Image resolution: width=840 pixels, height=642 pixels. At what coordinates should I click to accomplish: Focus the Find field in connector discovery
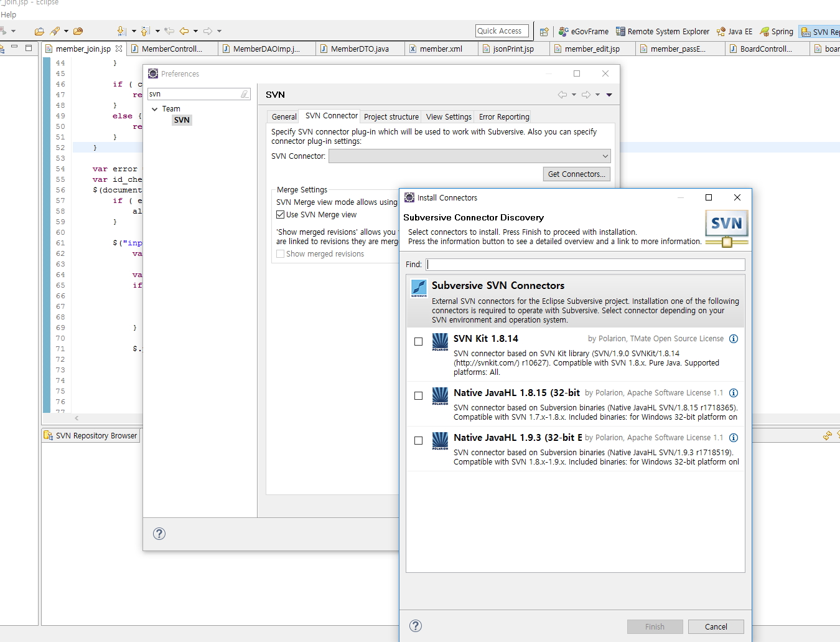click(x=586, y=265)
